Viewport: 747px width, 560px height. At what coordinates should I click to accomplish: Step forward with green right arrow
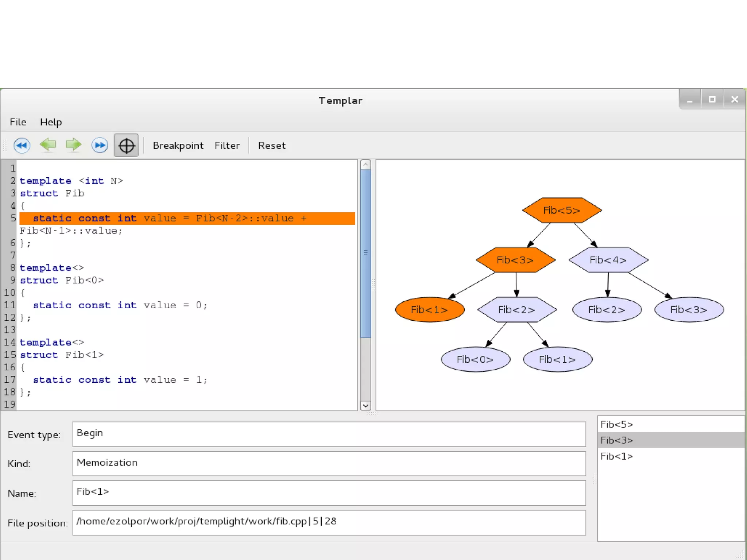(74, 145)
